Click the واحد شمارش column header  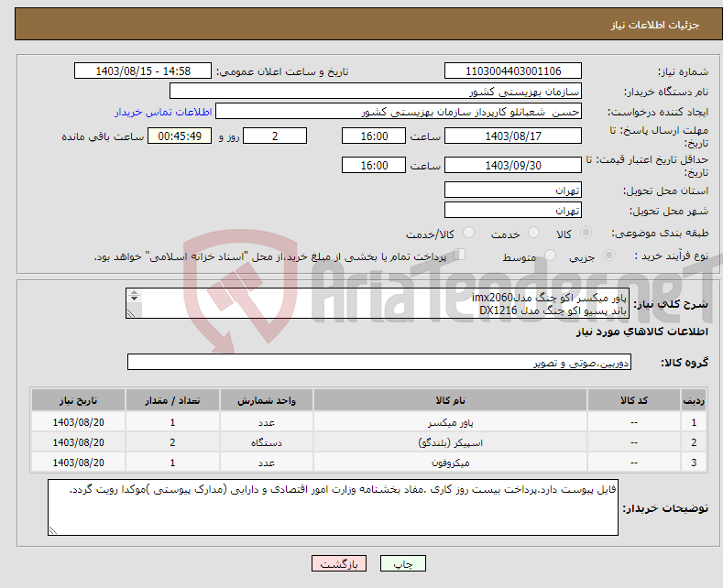click(x=267, y=400)
